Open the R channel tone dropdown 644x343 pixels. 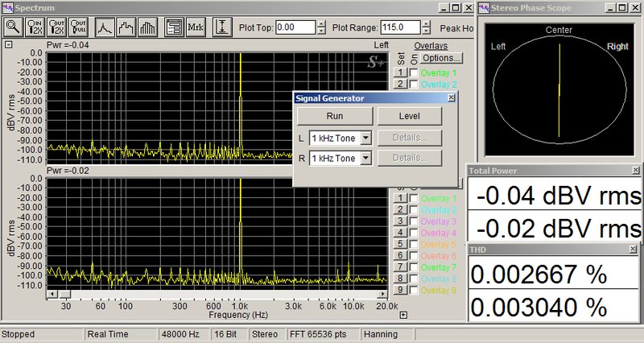(365, 158)
